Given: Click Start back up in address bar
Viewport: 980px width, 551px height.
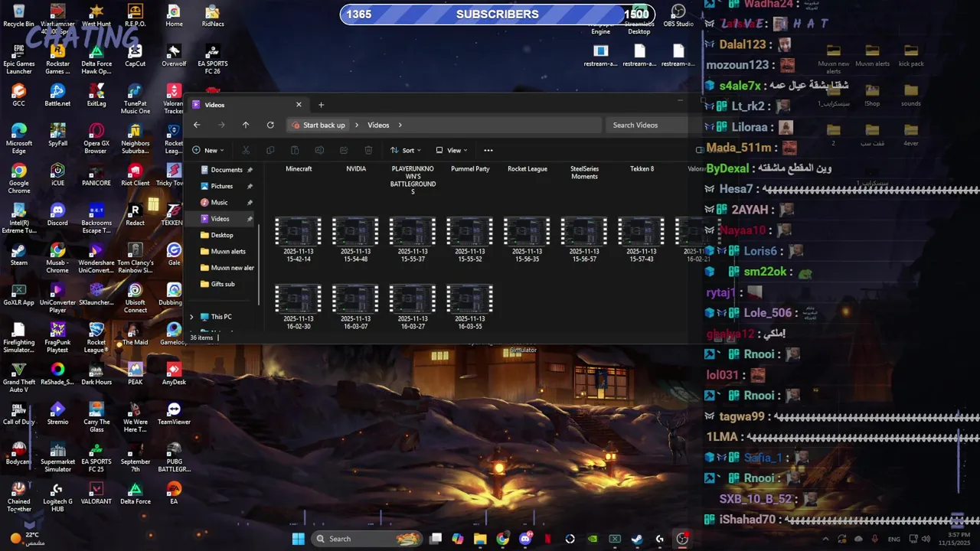Looking at the screenshot, I should pos(324,125).
